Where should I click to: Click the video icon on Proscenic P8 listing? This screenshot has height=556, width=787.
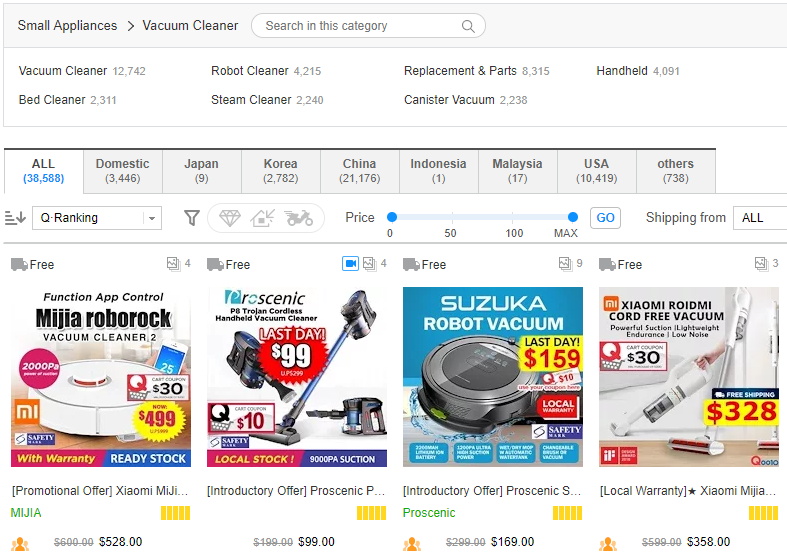[350, 263]
